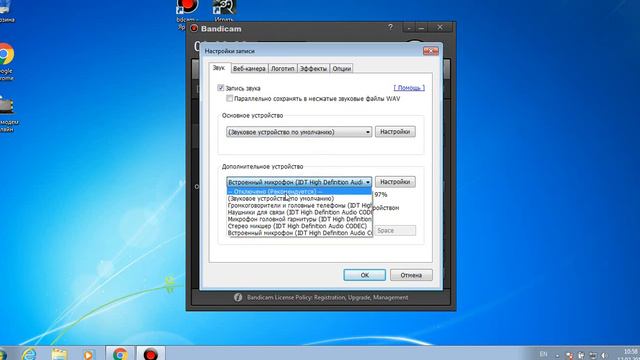Open File Explorer folder in taskbar
This screenshot has width=640, height=360.
point(59,354)
